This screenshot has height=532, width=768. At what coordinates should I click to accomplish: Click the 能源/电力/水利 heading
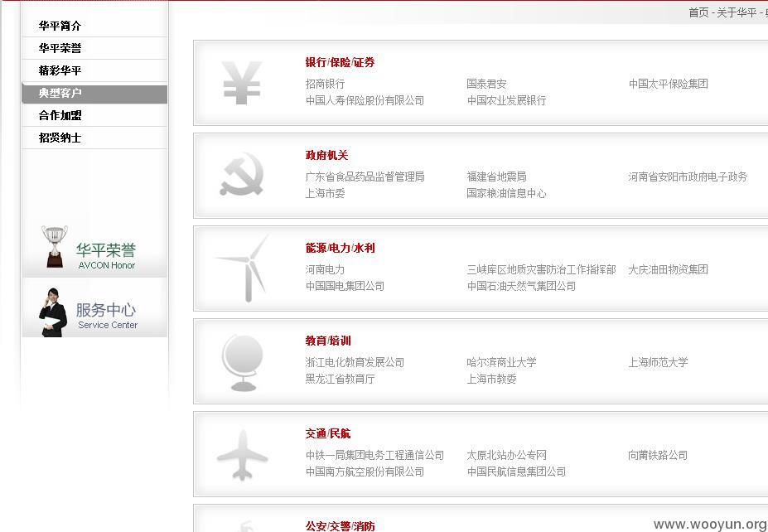tap(340, 248)
